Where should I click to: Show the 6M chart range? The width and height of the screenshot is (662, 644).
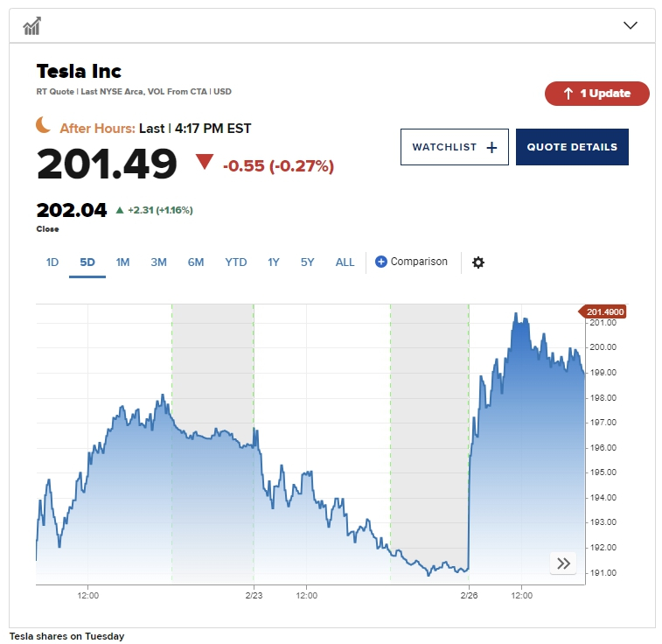coord(195,262)
